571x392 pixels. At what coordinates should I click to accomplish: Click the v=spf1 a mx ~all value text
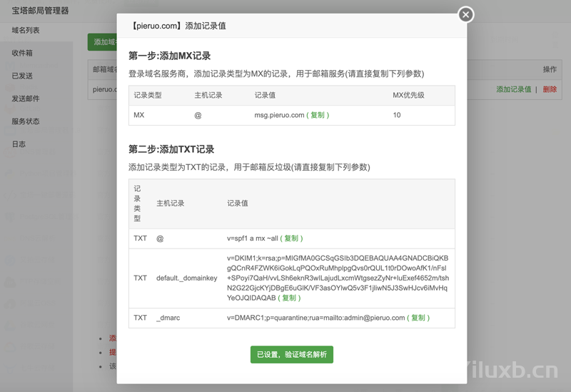[252, 238]
